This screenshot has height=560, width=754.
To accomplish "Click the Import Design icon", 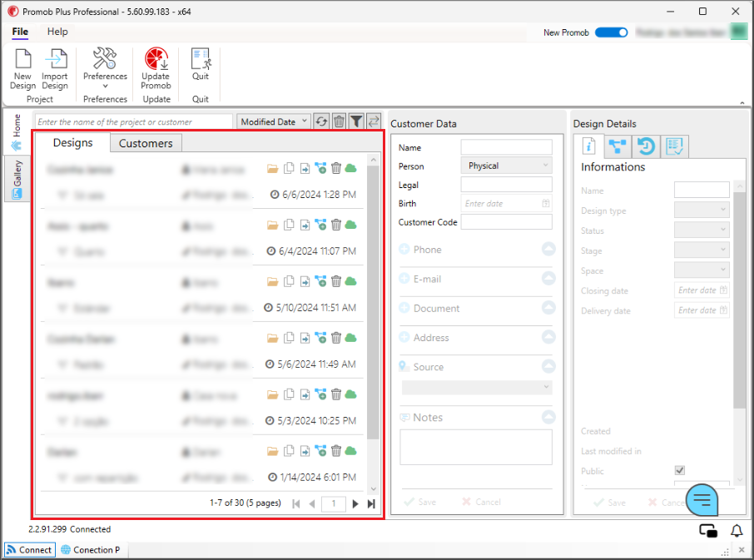I will tap(55, 59).
